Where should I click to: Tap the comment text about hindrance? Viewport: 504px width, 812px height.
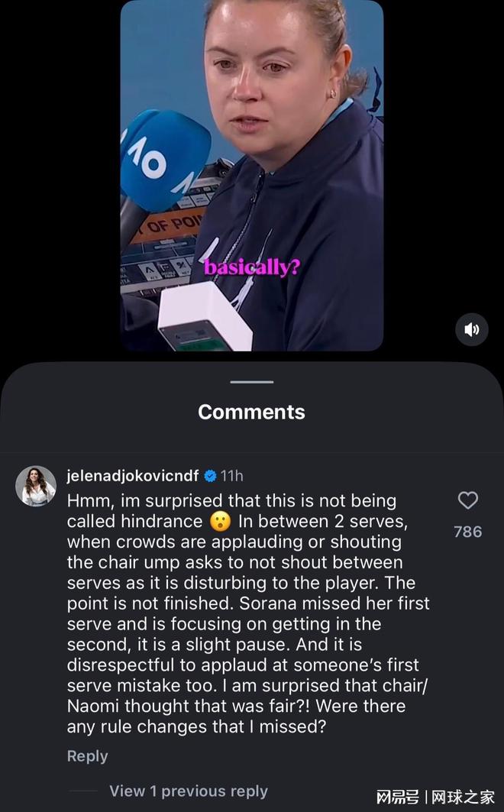248,613
